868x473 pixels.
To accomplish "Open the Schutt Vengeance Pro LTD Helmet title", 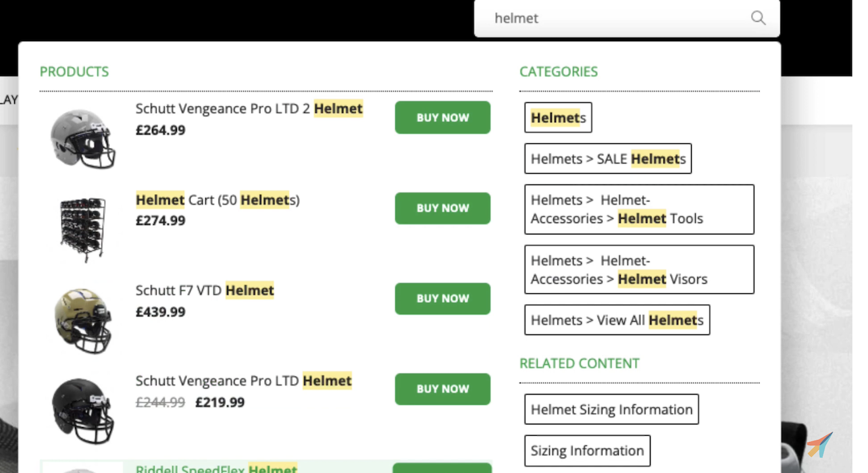I will [244, 381].
